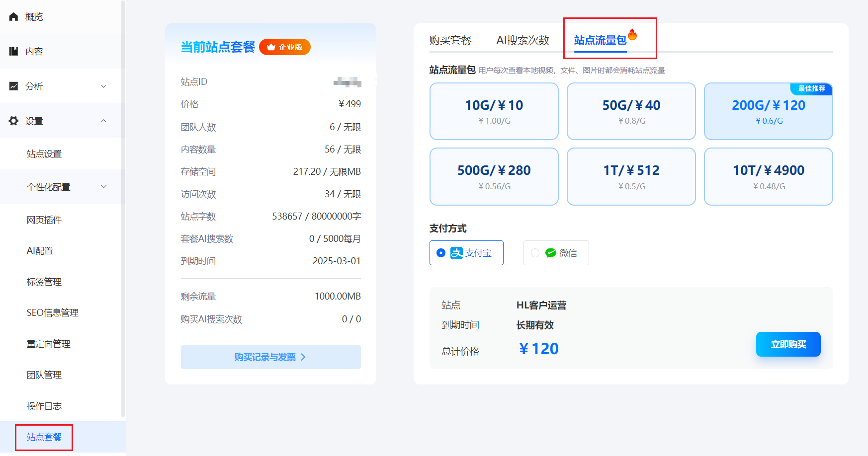The height and width of the screenshot is (456, 868).
Task: Select the 500G/￥280 traffic package
Action: (x=494, y=176)
